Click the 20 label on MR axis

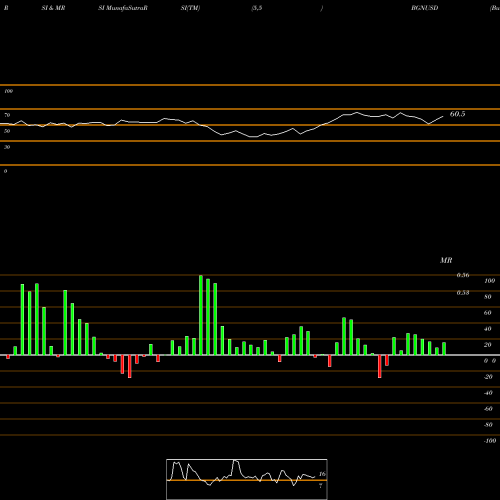[x=488, y=345]
